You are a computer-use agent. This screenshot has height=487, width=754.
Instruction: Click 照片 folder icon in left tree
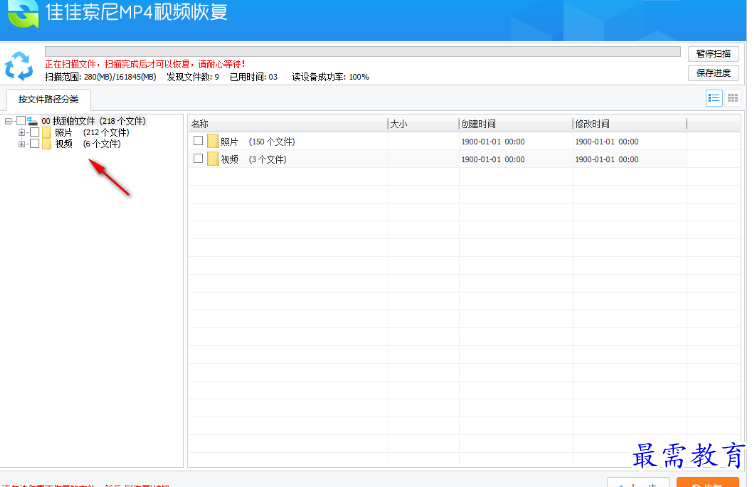[47, 133]
